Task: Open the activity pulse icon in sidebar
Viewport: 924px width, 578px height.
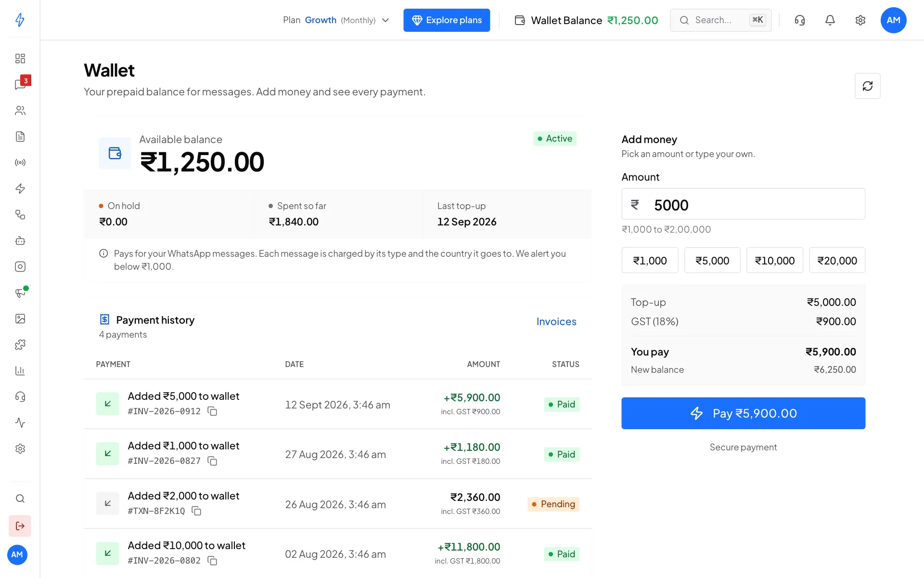Action: (x=20, y=422)
